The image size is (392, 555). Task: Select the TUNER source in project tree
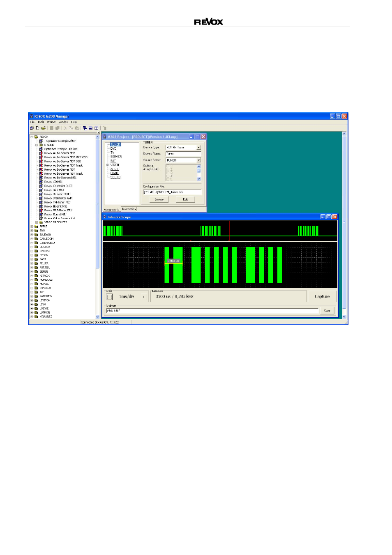click(x=115, y=144)
